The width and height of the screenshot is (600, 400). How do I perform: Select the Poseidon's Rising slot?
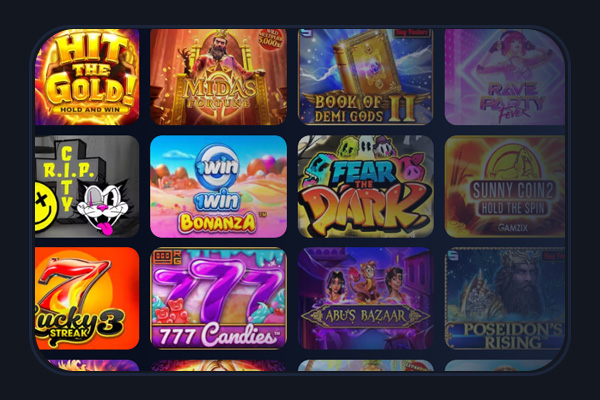tap(505, 298)
